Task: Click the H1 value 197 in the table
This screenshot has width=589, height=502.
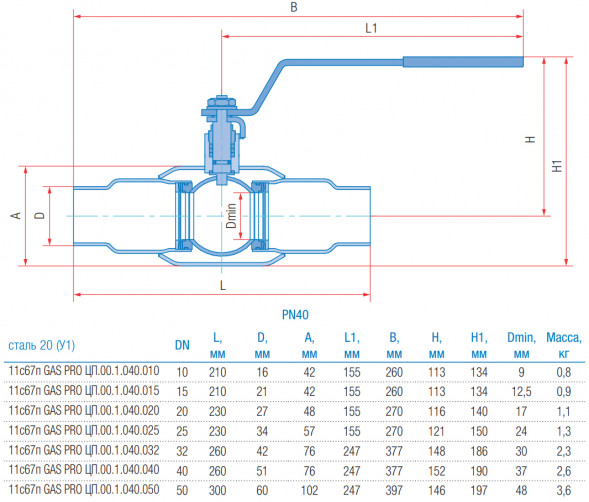Action: pyautogui.click(x=479, y=491)
